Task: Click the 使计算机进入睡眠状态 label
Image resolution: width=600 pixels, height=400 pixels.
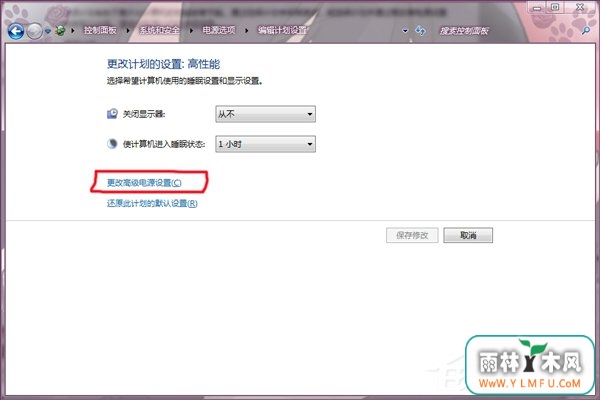Action: [x=164, y=144]
